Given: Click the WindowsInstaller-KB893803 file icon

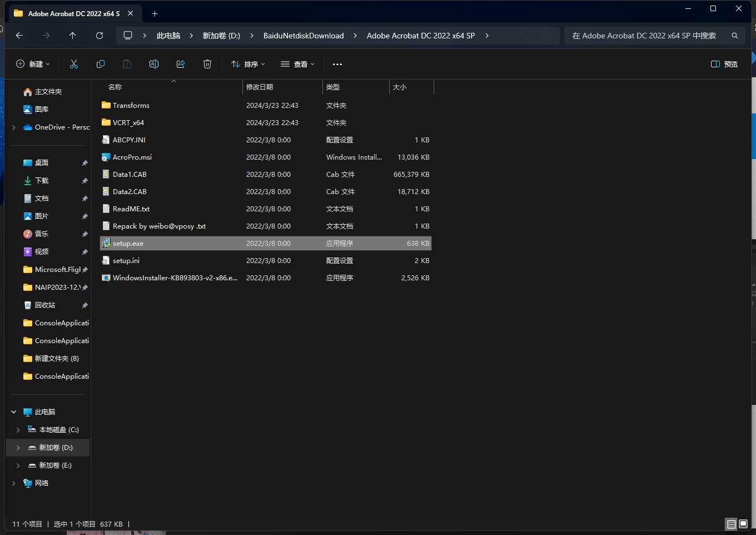Looking at the screenshot, I should coord(106,278).
